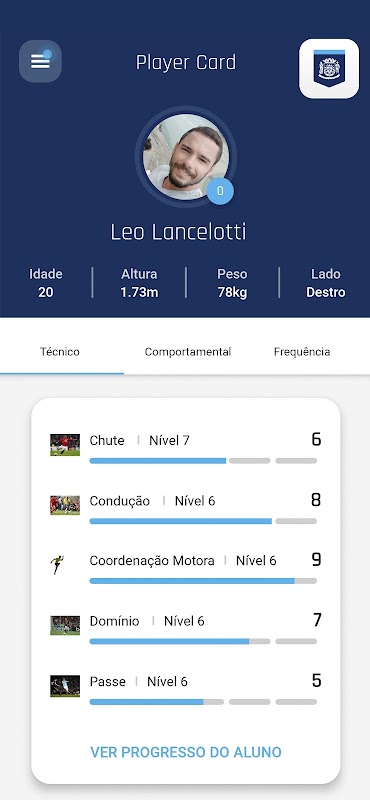Image resolution: width=370 pixels, height=800 pixels.
Task: Tap the blue badge showing 0
Action: (220, 191)
